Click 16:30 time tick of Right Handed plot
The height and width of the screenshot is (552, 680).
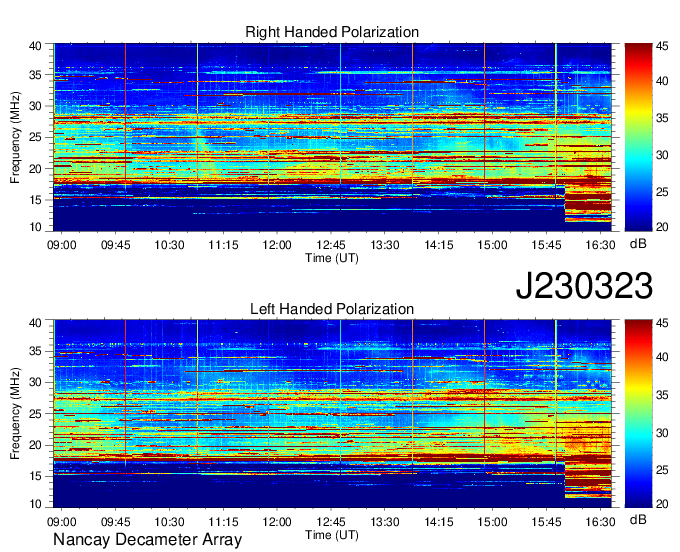(600, 245)
